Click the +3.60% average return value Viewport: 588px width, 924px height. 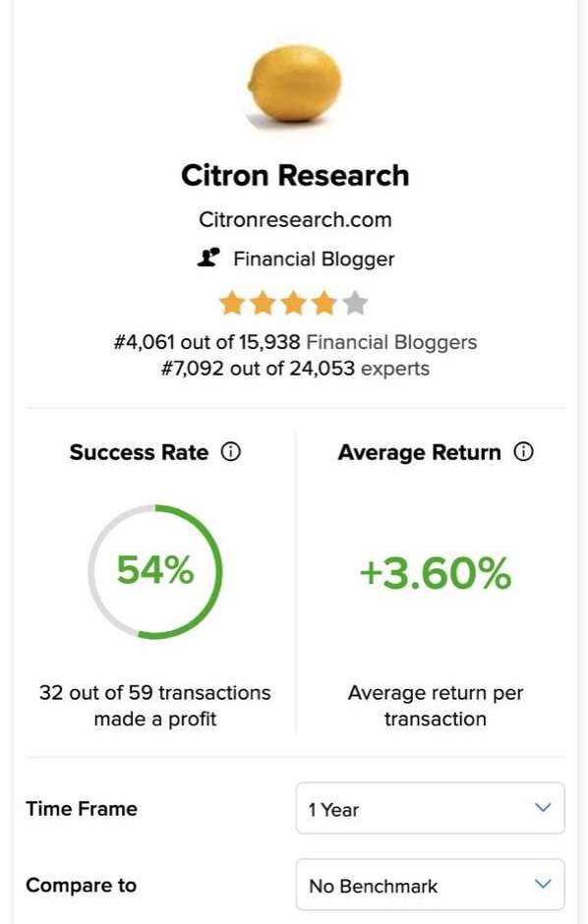(x=436, y=573)
